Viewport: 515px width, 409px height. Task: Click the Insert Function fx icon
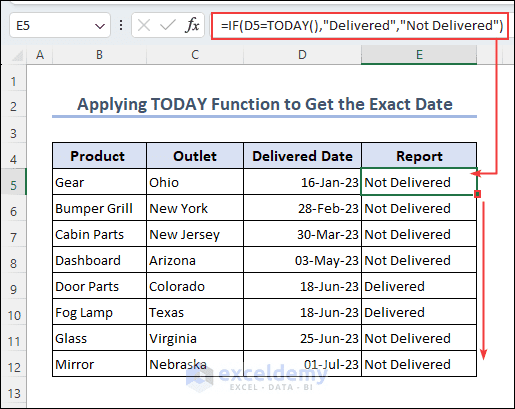192,25
